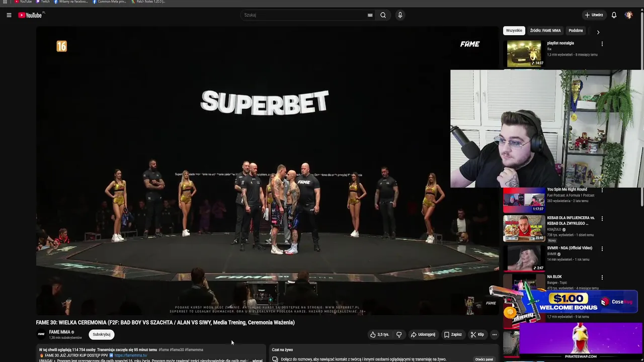Click the #fame hashtag

pos(164,350)
